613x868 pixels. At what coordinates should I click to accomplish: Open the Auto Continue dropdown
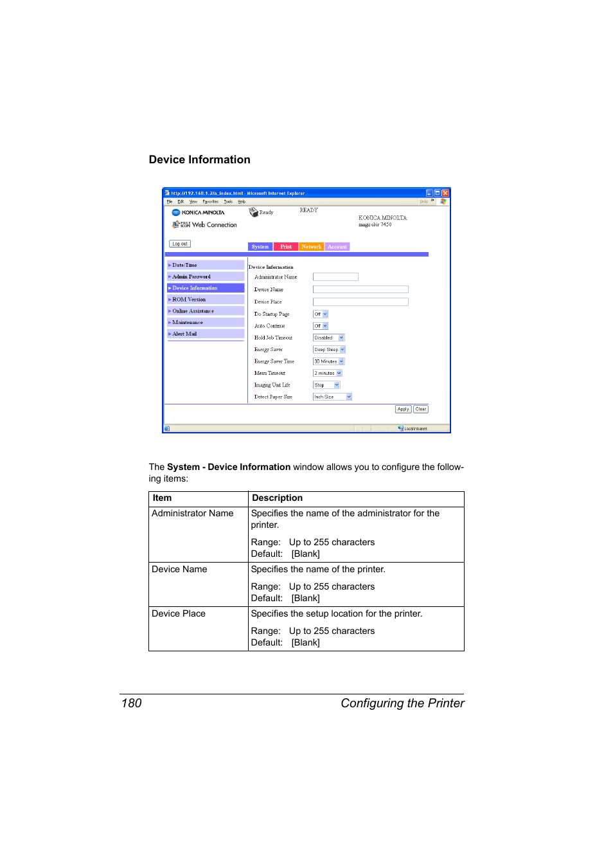pos(321,326)
